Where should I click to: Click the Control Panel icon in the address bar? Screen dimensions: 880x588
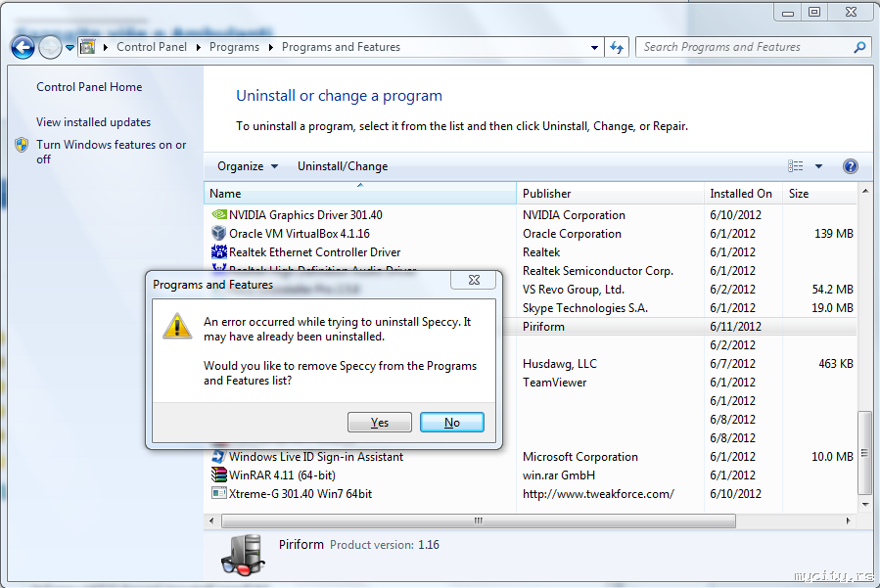coord(87,47)
